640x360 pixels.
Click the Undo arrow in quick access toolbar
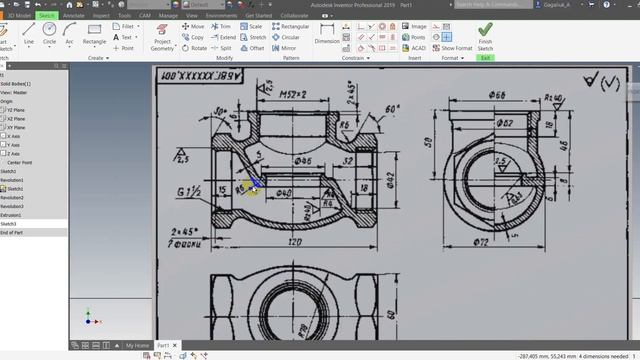tap(38, 4)
